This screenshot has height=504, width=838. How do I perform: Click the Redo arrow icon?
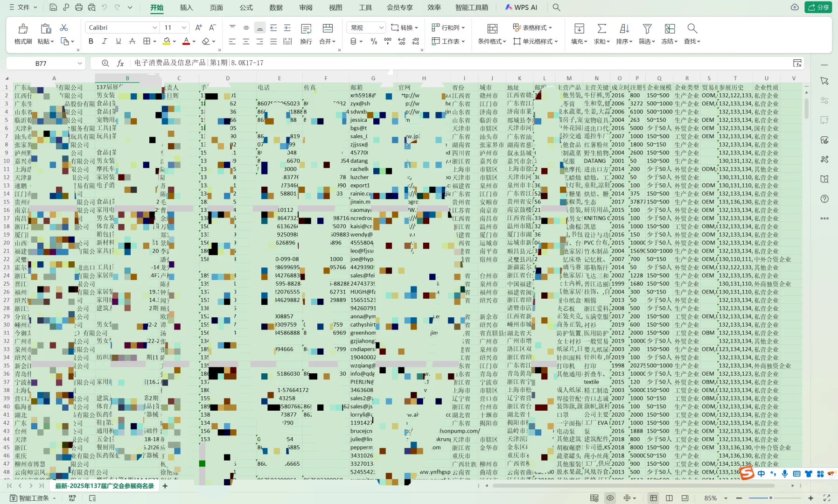(x=117, y=7)
